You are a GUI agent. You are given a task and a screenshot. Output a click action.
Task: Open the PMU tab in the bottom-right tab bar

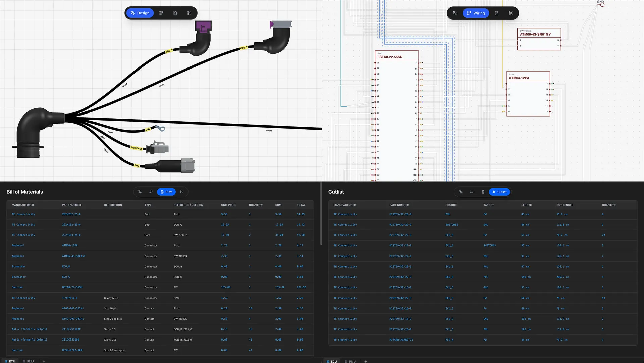(350, 361)
